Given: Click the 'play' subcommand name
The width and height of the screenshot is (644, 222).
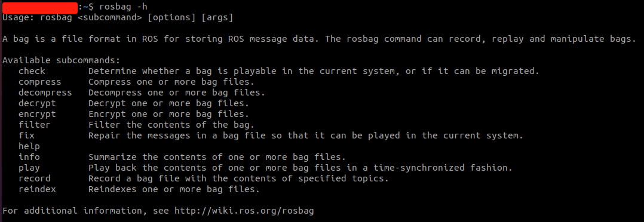Looking at the screenshot, I should (29, 168).
